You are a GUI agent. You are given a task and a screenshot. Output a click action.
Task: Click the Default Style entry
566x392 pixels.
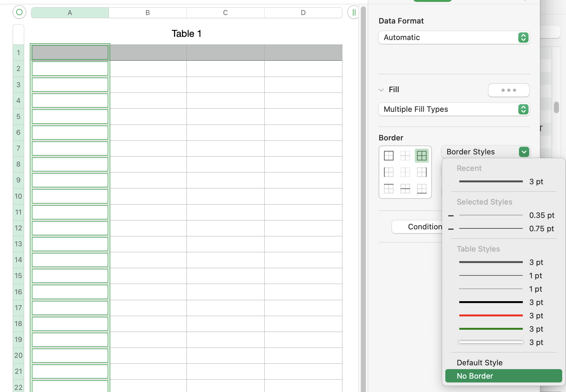pos(479,362)
